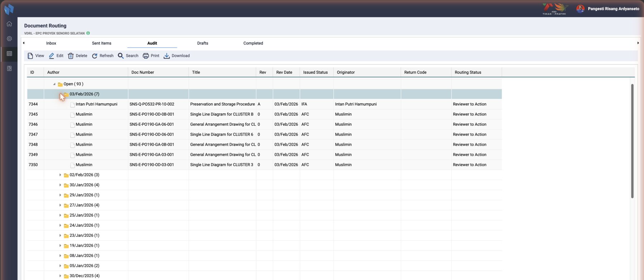Image resolution: width=644 pixels, height=280 pixels.
Task: Expand the 24/Jan/2026 (1) group
Action: click(x=60, y=225)
